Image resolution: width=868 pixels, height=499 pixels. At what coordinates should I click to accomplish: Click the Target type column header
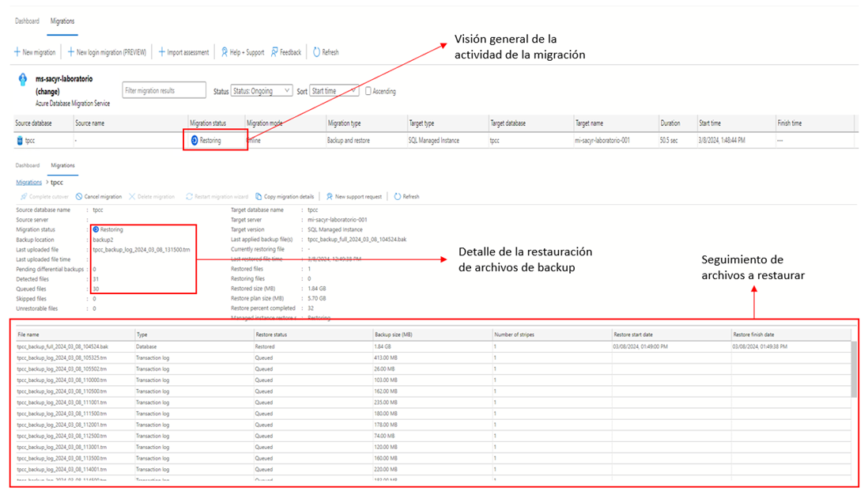pyautogui.click(x=422, y=123)
